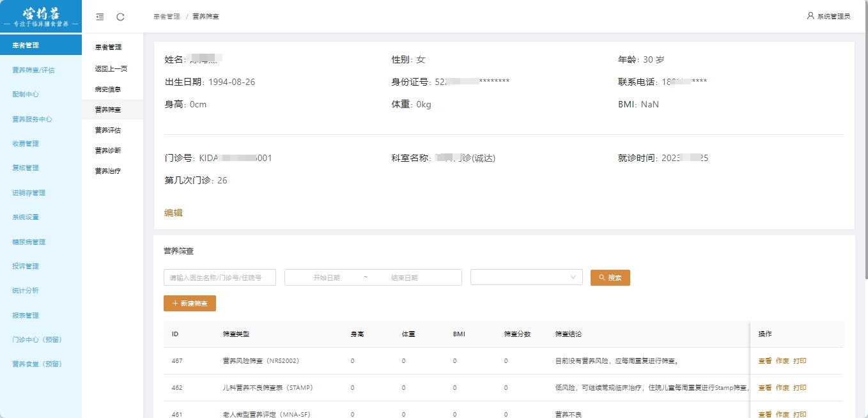
Task: Click the app logo at top left
Action: click(x=41, y=17)
